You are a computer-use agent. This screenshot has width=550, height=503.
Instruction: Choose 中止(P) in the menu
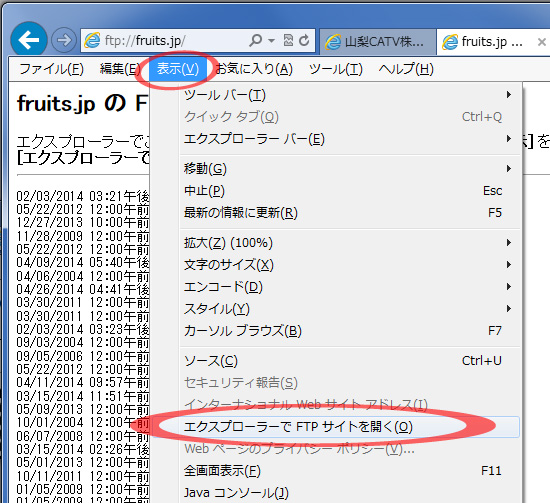click(349, 191)
